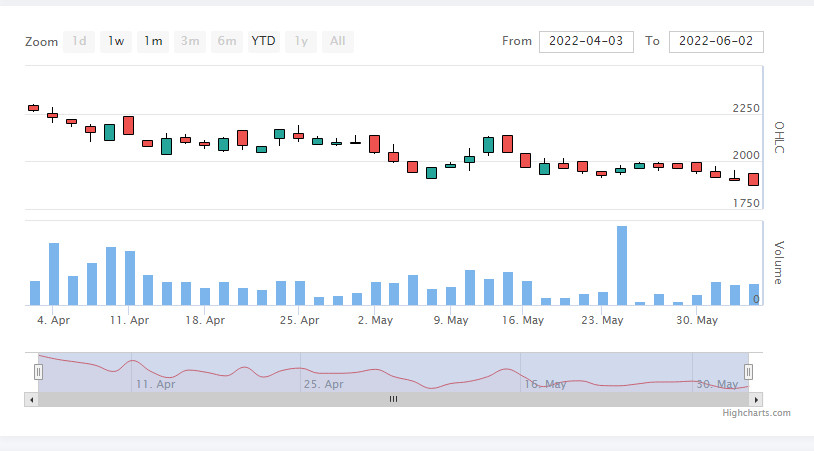Select the 1w zoom range
814x451 pixels.
[116, 42]
